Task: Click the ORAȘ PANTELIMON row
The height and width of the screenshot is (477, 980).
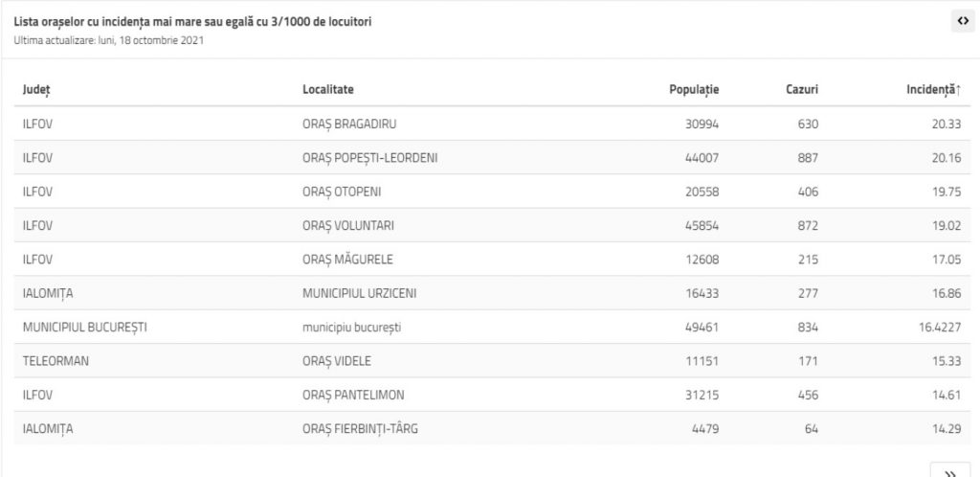Action: point(351,396)
